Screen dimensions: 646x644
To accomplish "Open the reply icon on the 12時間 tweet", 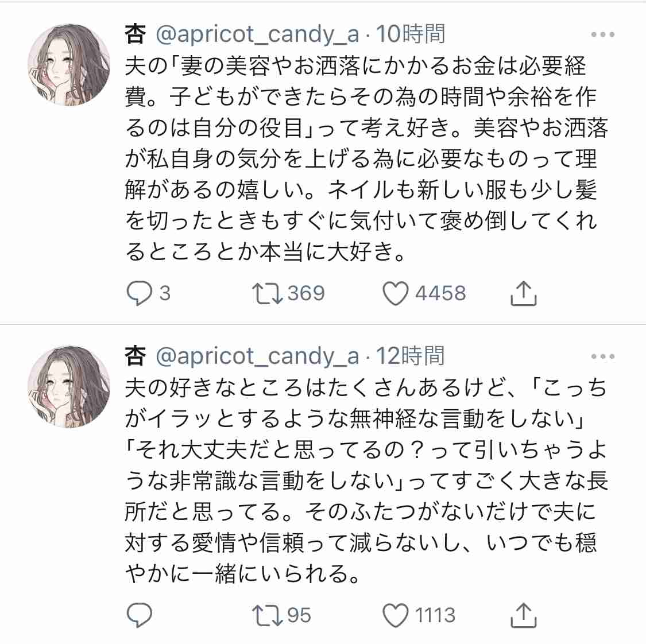I will click(140, 615).
